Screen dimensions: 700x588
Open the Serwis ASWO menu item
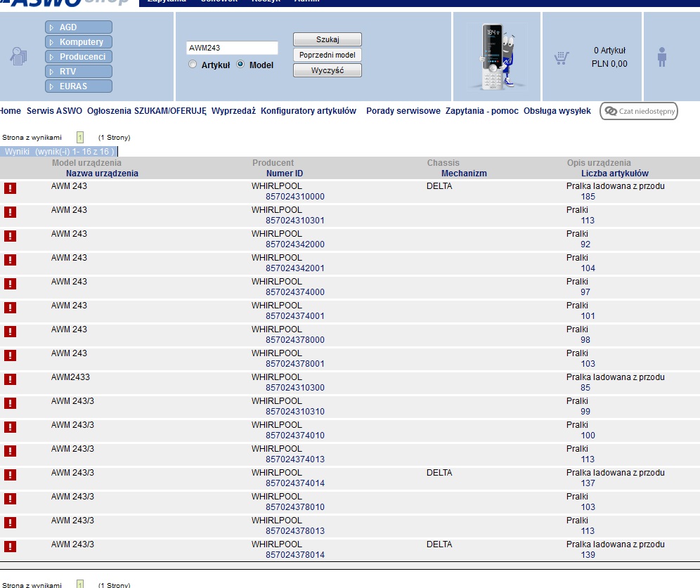click(54, 110)
